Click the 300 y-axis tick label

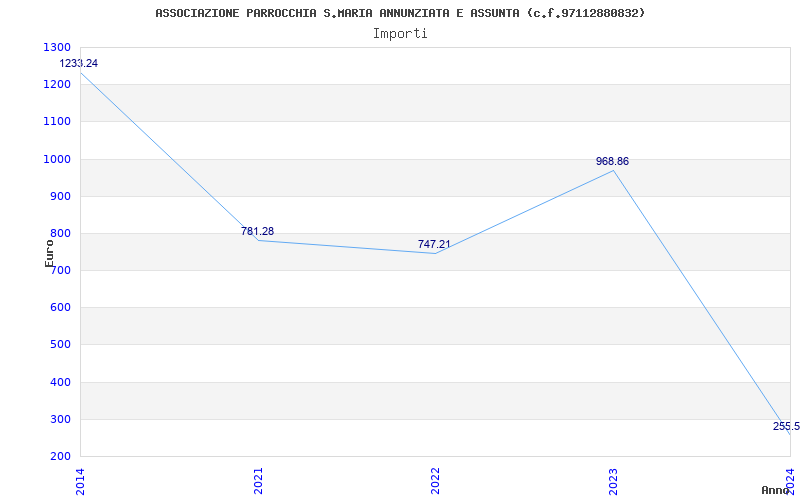(x=60, y=420)
